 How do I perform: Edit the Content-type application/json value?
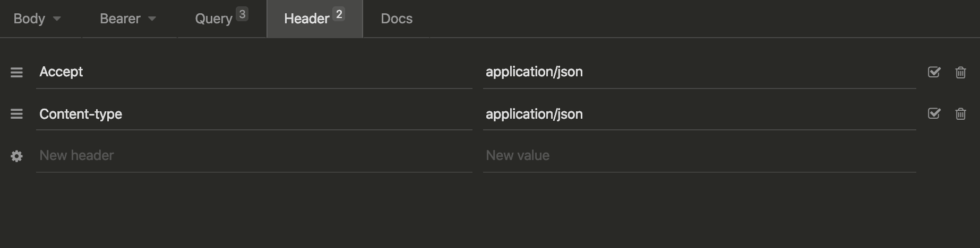click(x=699, y=114)
